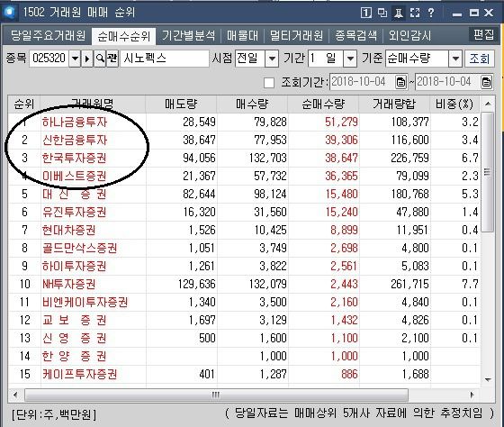Toggle the 조회기간 checkbox
The height and width of the screenshot is (427, 504).
click(x=269, y=82)
